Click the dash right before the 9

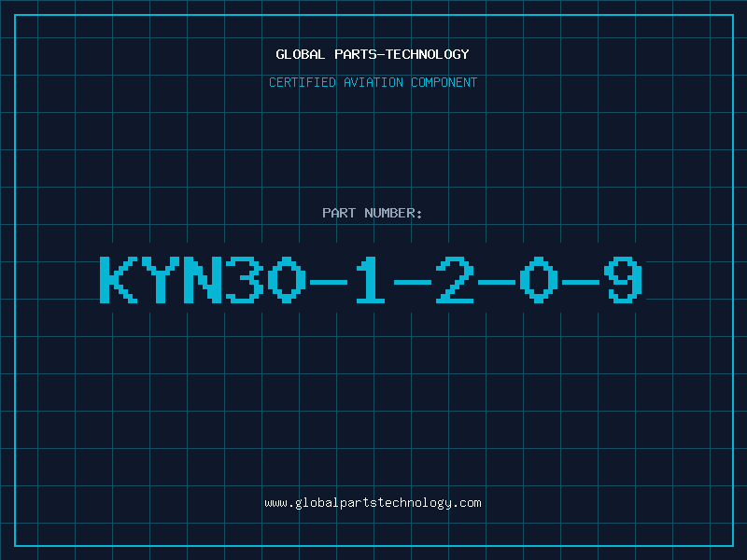pyautogui.click(x=581, y=283)
